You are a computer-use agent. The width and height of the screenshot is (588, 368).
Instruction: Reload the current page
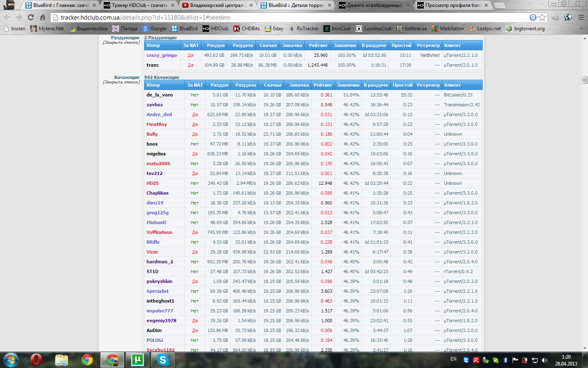[x=31, y=17]
